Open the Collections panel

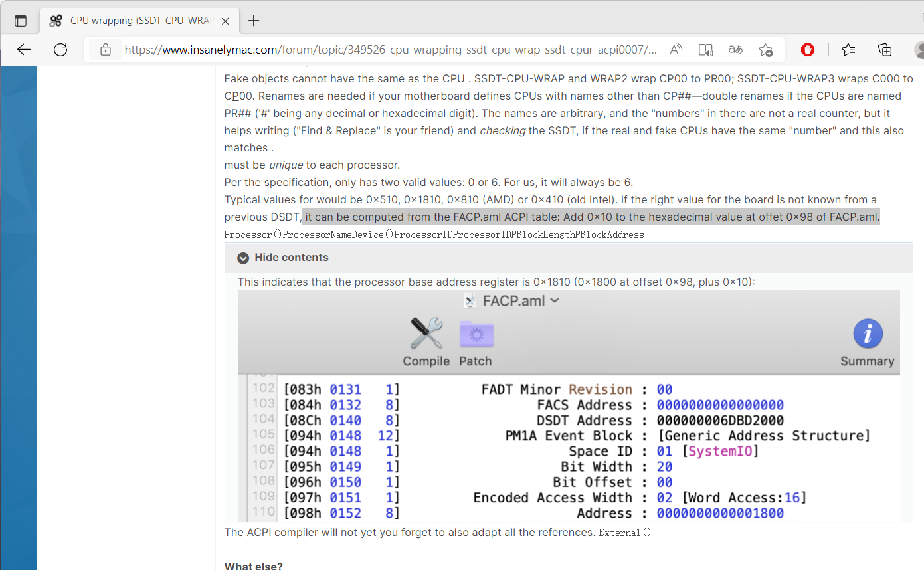[x=884, y=50]
